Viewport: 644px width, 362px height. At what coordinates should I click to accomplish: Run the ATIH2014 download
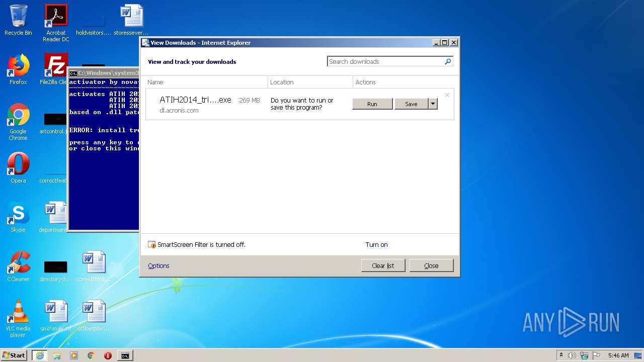coord(372,104)
